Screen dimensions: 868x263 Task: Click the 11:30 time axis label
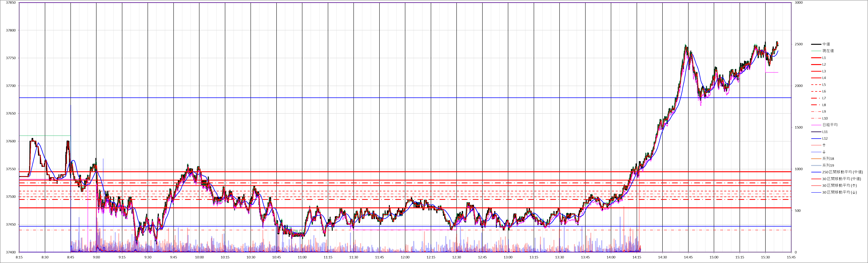(354, 257)
